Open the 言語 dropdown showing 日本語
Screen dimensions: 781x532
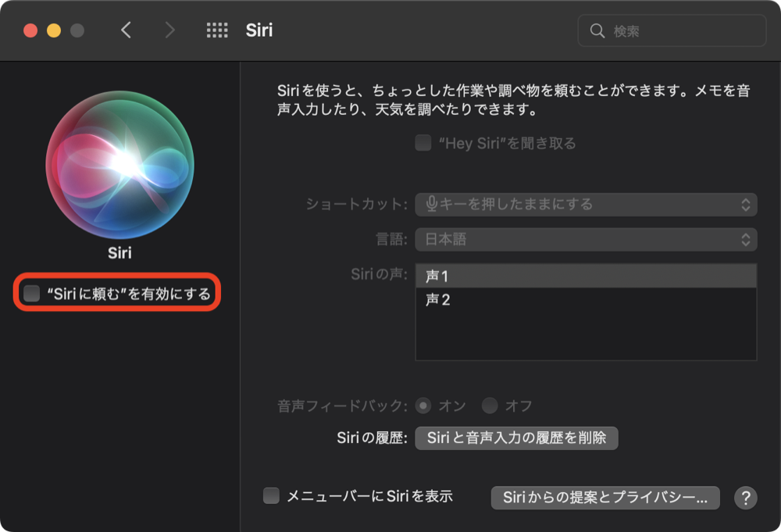pyautogui.click(x=586, y=240)
